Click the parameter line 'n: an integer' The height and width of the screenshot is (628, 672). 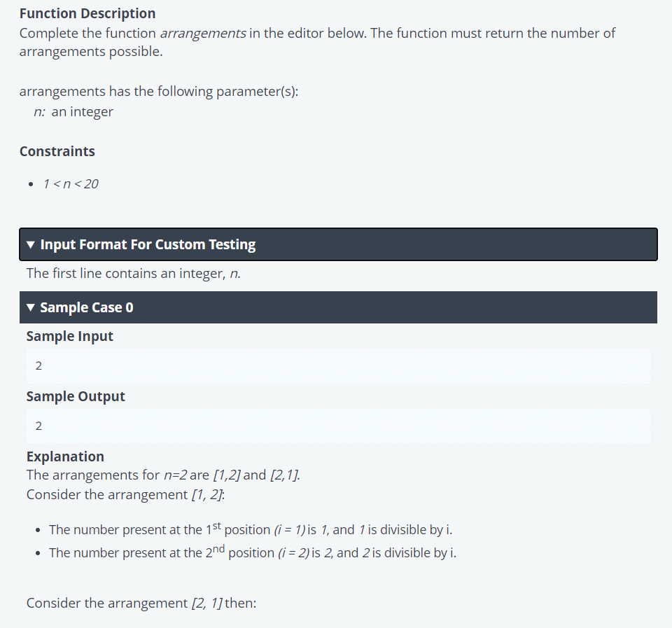[73, 112]
